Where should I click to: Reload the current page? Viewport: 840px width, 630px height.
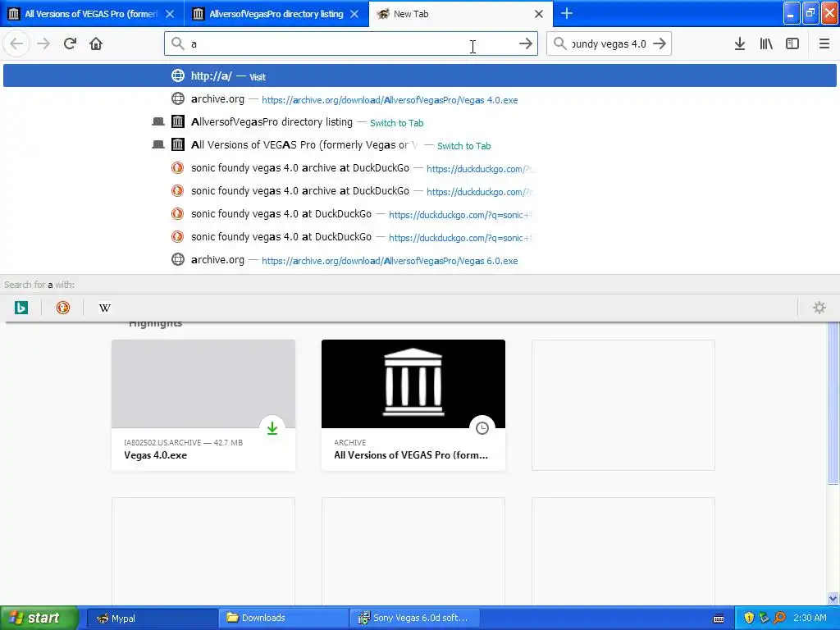tap(70, 44)
